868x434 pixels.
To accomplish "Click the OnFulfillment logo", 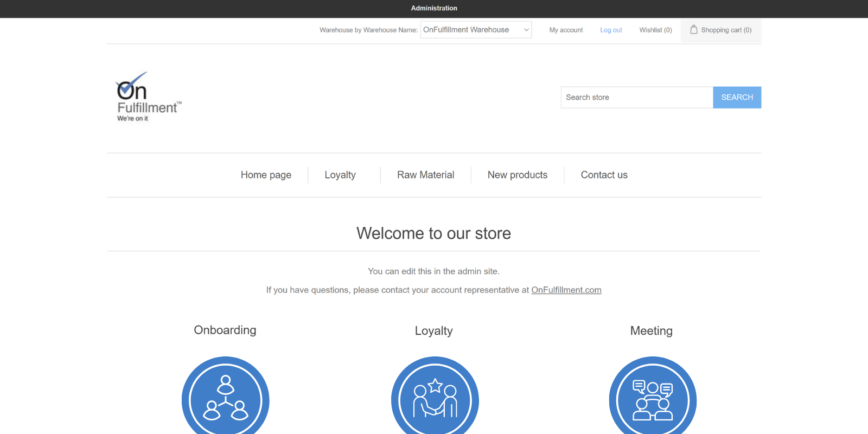I will pyautogui.click(x=149, y=97).
